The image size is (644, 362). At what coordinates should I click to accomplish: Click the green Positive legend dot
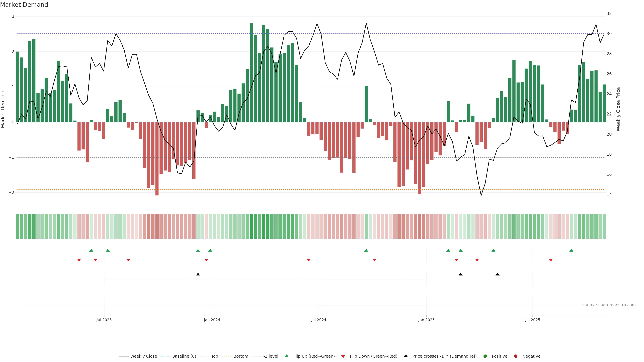point(485,356)
